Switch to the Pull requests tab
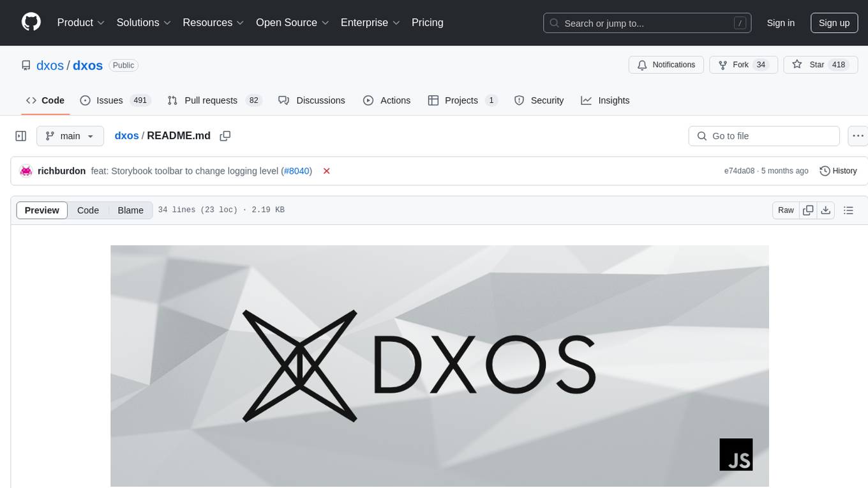Screen dimensions: 868x488 click(215, 100)
